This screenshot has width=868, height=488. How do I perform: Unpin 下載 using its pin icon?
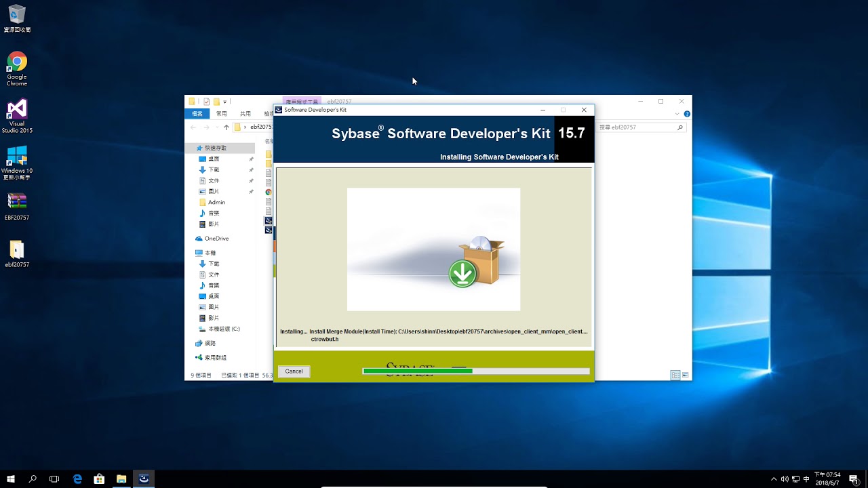click(251, 169)
